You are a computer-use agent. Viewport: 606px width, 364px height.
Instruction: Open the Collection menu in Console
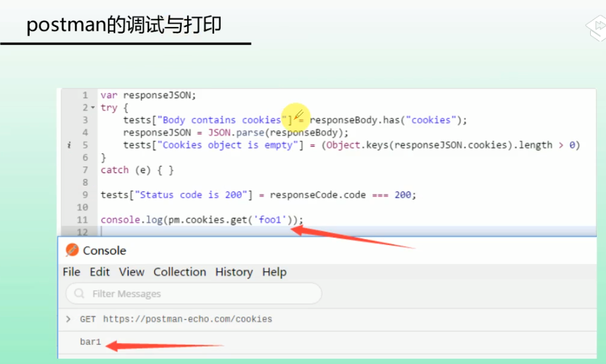pos(180,272)
